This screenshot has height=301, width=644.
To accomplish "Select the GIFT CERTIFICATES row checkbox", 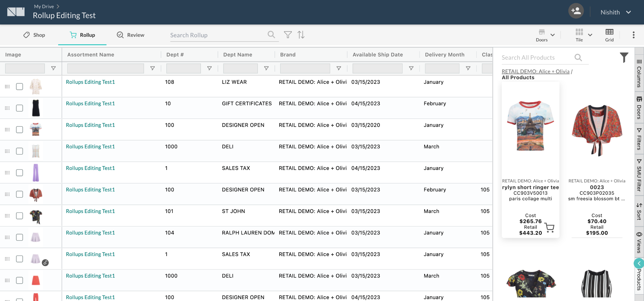I will click(19, 108).
